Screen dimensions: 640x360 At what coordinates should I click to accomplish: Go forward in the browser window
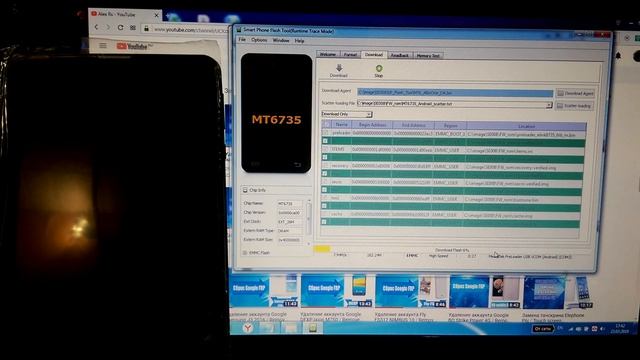tap(108, 27)
